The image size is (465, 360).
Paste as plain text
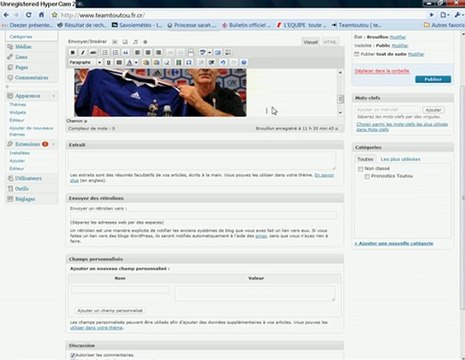146,62
